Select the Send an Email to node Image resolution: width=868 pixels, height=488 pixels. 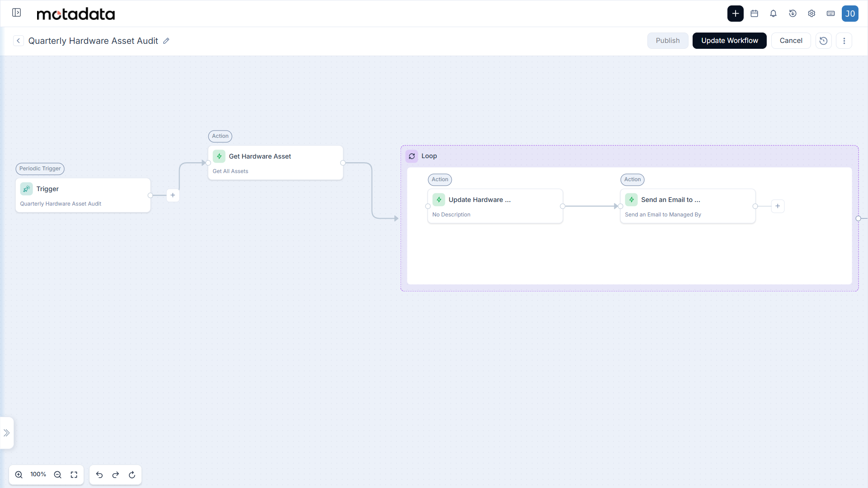tap(688, 206)
